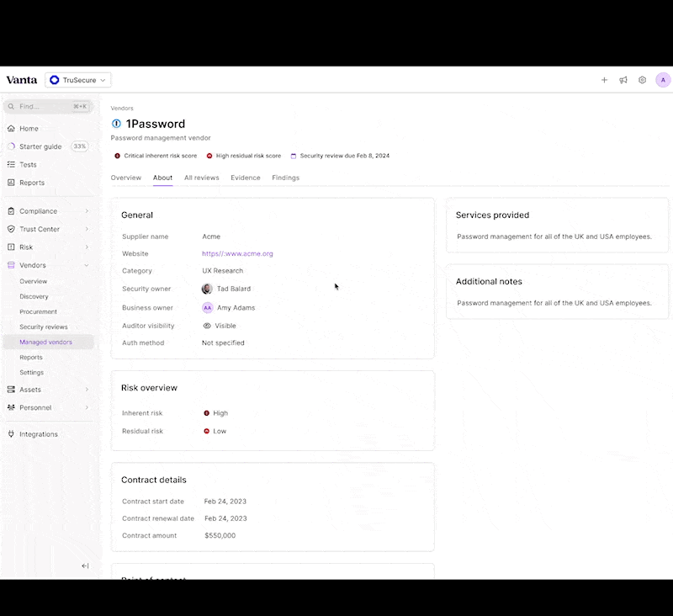
Task: Click the calendar icon by review date
Action: pos(294,156)
